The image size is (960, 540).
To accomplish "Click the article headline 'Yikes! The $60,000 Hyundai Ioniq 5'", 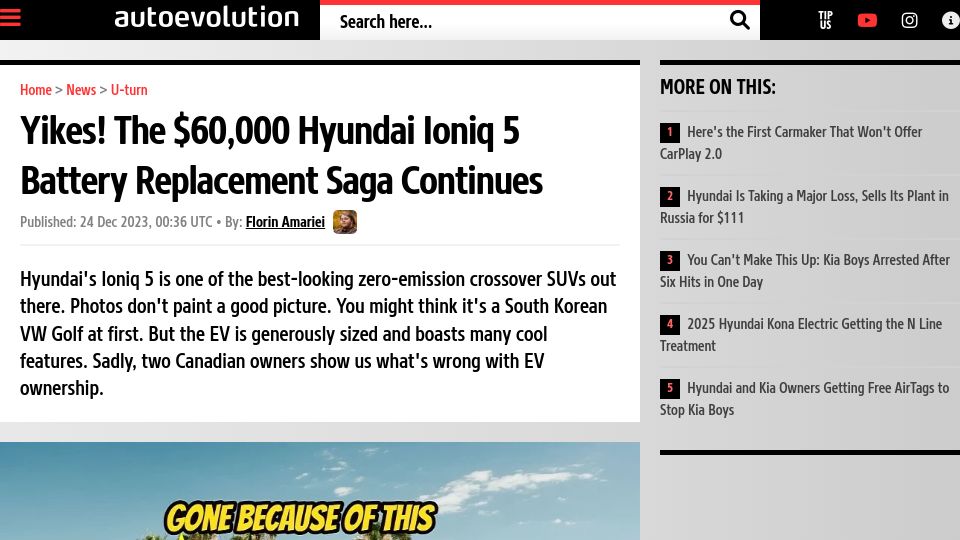I will 281,156.
